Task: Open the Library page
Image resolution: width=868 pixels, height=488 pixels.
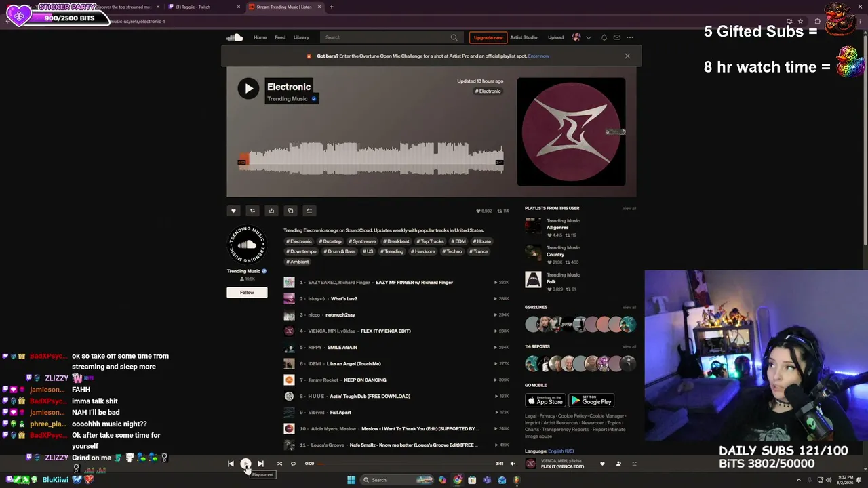Action: click(x=301, y=37)
